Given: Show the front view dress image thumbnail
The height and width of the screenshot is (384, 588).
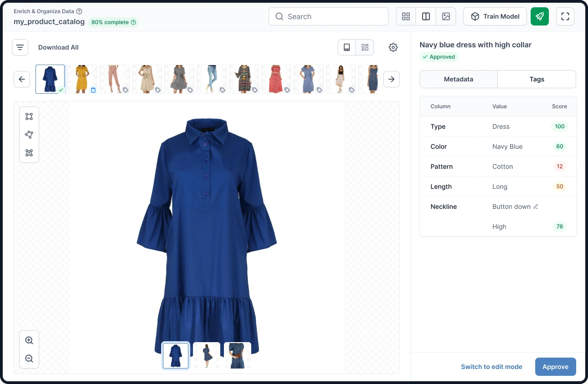Looking at the screenshot, I should [176, 355].
